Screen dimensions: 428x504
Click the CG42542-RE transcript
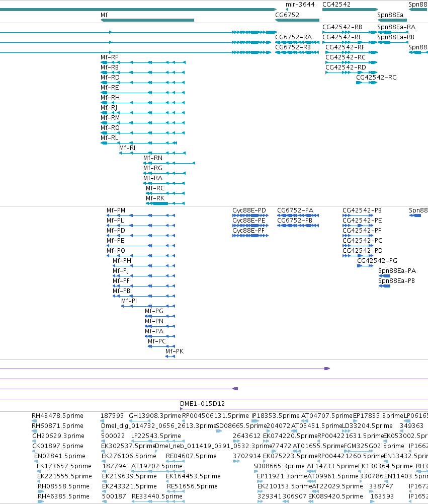pyautogui.click(x=351, y=42)
